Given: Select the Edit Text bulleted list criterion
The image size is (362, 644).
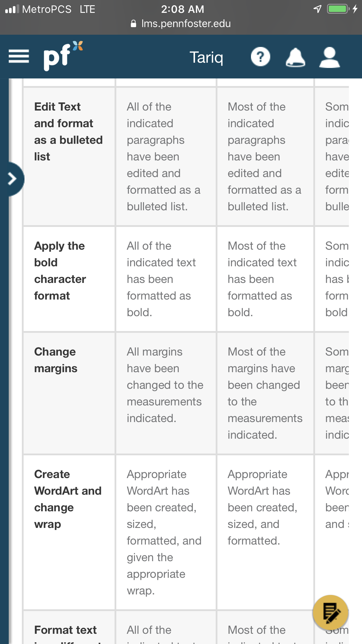Looking at the screenshot, I should pyautogui.click(x=69, y=156).
